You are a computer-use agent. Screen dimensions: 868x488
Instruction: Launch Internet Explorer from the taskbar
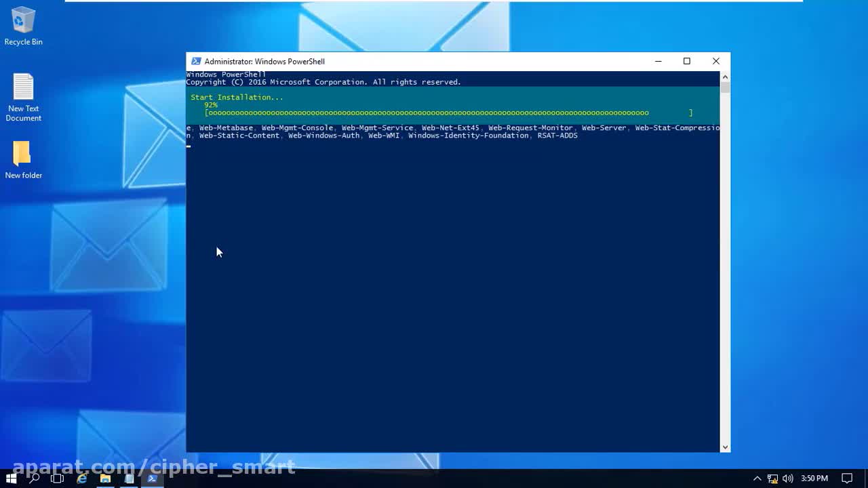(x=82, y=479)
